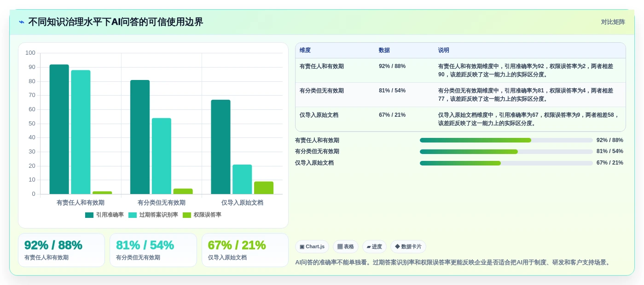Click the dark teal bar in 仅导入原始文档 group
This screenshot has height=285, width=644.
(221, 147)
